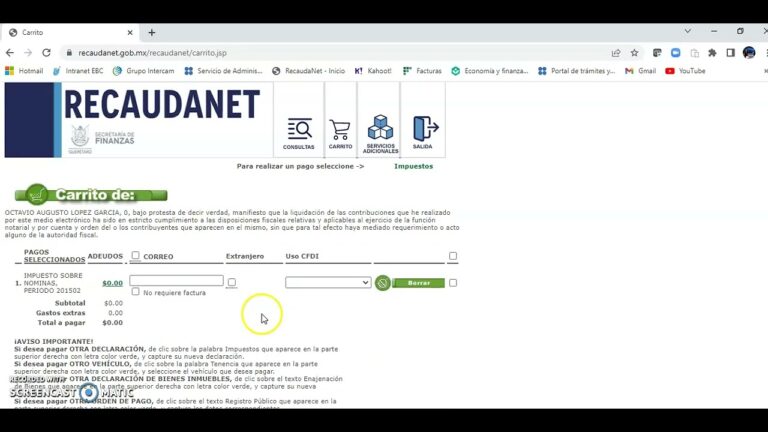Close the Carrito tab
The width and height of the screenshot is (768, 432).
pyautogui.click(x=130, y=32)
